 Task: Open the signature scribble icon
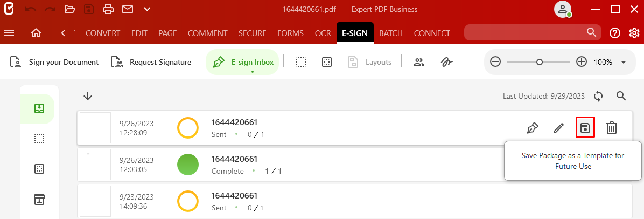point(446,62)
